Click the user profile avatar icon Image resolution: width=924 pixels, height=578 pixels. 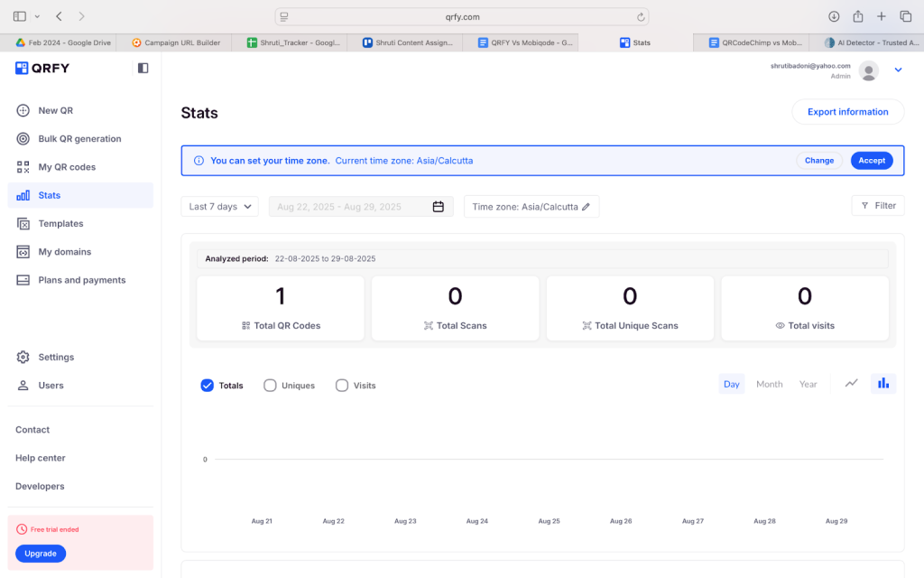point(868,70)
